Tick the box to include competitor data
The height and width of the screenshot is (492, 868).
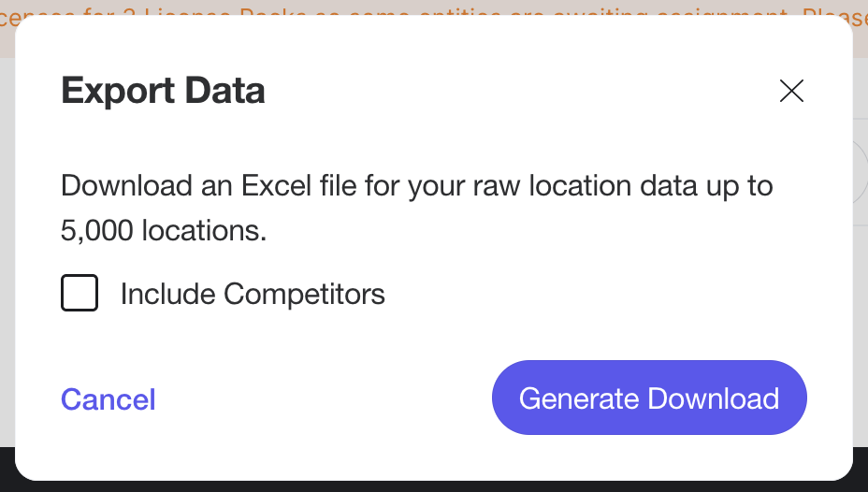tap(80, 293)
